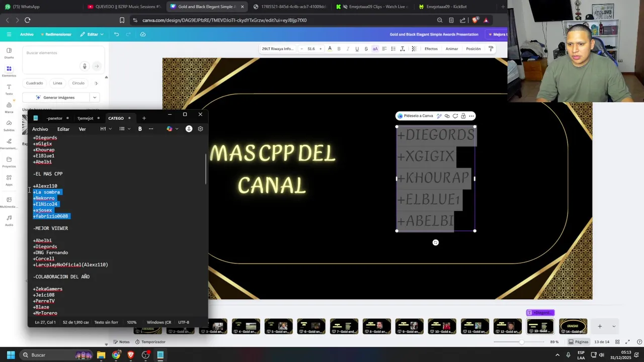Open the Texto side panel
Image resolution: width=644 pixels, height=362 pixels.
point(9,89)
